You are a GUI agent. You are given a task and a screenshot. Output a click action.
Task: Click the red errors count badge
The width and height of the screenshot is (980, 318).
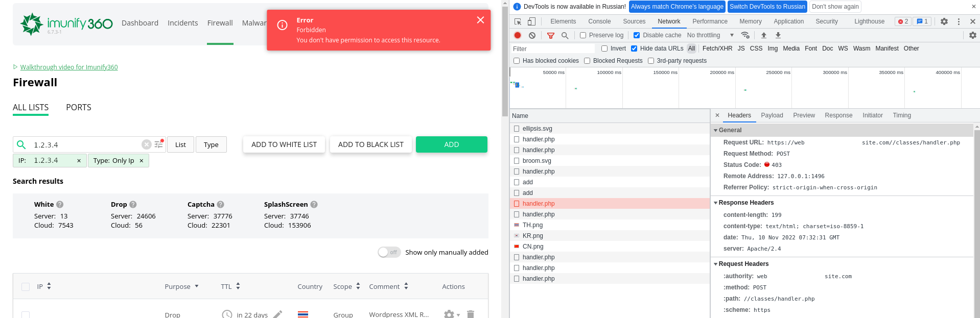point(903,21)
